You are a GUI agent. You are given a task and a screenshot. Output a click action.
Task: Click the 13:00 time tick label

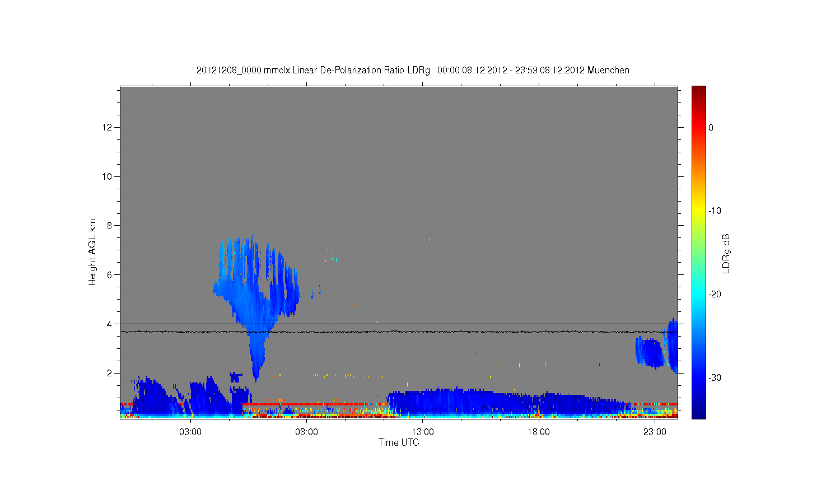pyautogui.click(x=423, y=432)
